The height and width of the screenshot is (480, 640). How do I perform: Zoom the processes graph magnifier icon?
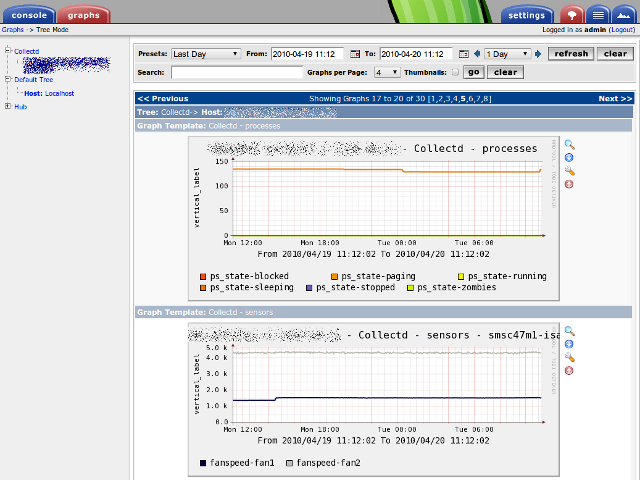click(569, 144)
